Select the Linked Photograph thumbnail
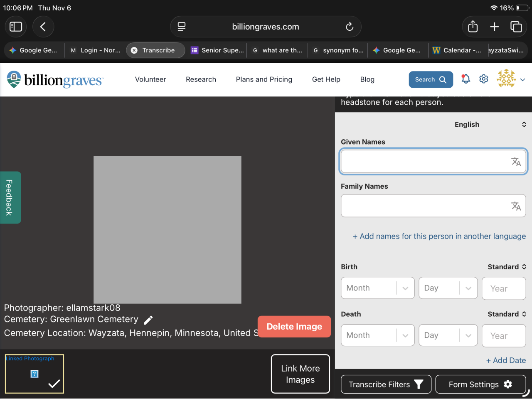This screenshot has height=399, width=532. tap(34, 374)
